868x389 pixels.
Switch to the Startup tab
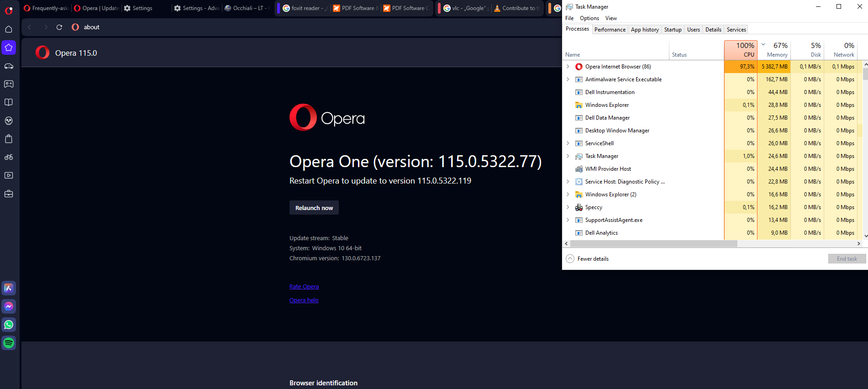[673, 30]
